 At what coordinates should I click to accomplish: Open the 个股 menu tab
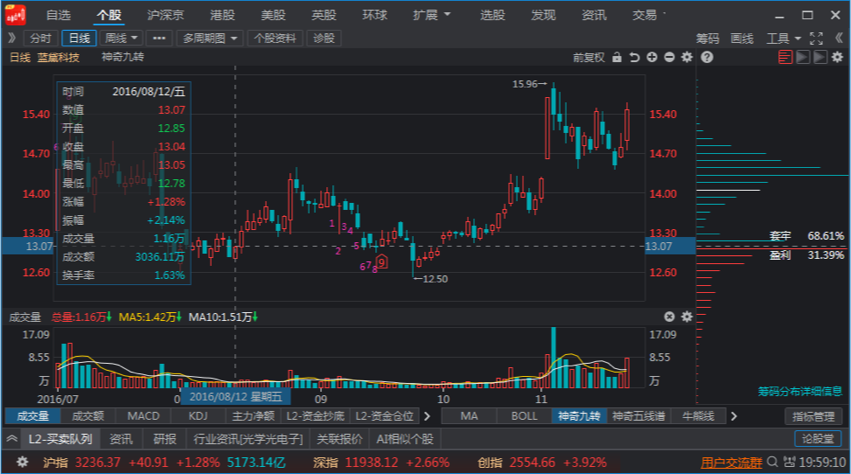click(x=109, y=15)
